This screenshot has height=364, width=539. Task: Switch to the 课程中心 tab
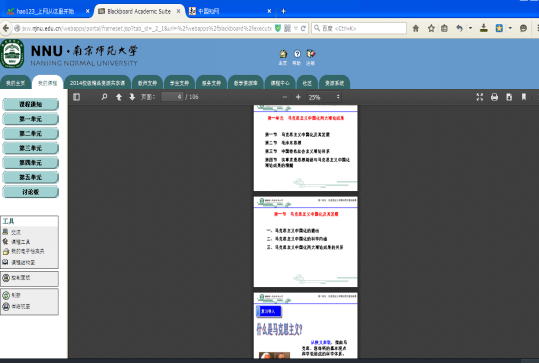click(280, 83)
